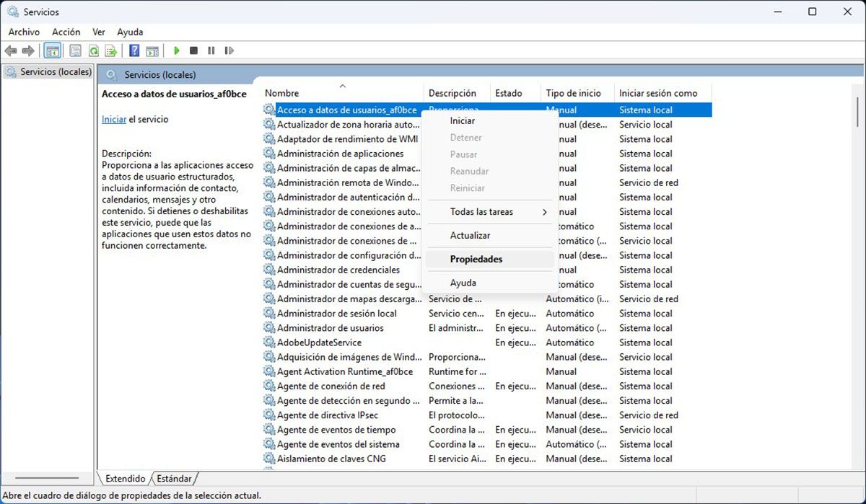The image size is (866, 504).
Task: Switch to the Extendido tab
Action: [125, 479]
